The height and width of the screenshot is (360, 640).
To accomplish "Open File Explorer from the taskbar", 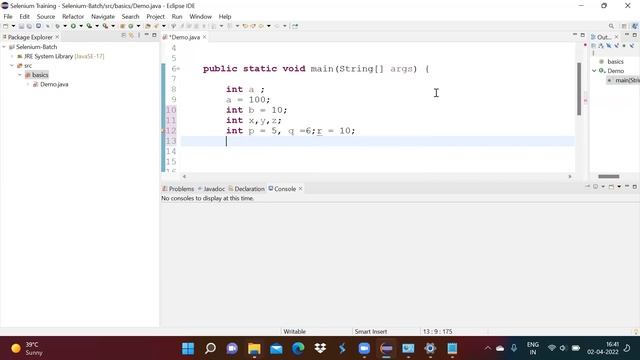I will (x=254, y=349).
